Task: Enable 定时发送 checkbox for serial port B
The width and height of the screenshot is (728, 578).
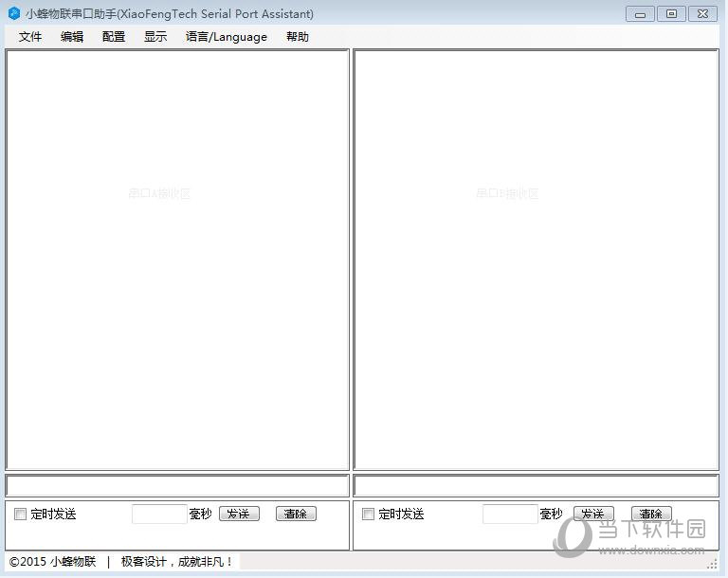Action: click(368, 514)
